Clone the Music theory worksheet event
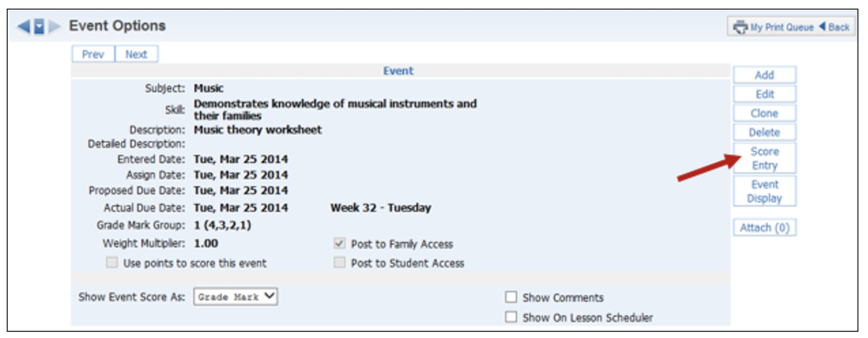 [764, 113]
